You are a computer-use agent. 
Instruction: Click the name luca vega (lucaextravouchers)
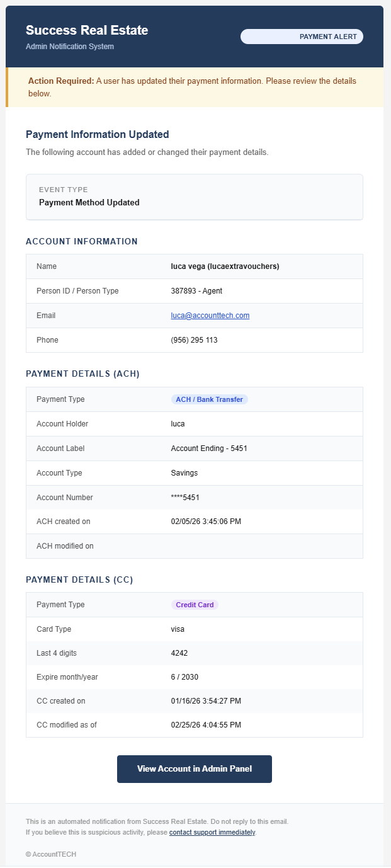point(225,266)
